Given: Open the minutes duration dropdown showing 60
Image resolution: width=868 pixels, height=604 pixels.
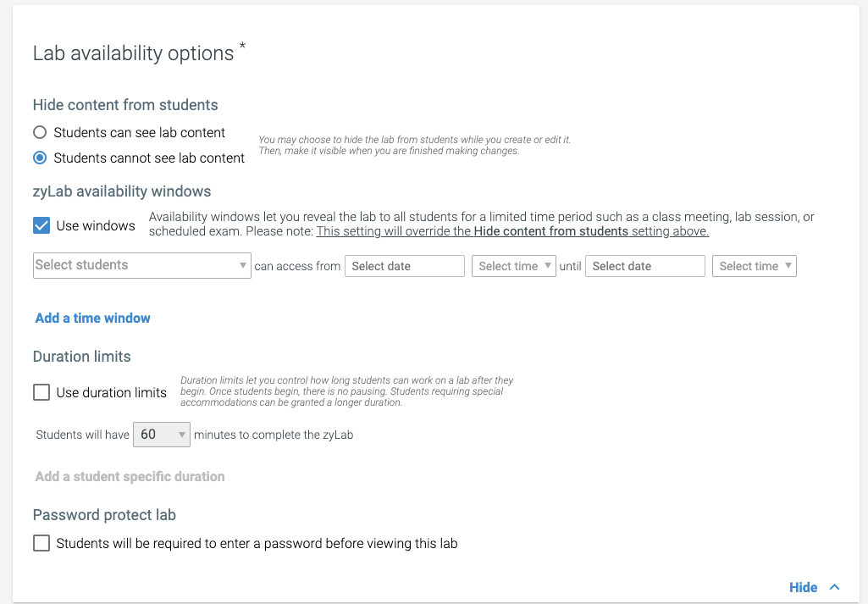Looking at the screenshot, I should (x=161, y=434).
